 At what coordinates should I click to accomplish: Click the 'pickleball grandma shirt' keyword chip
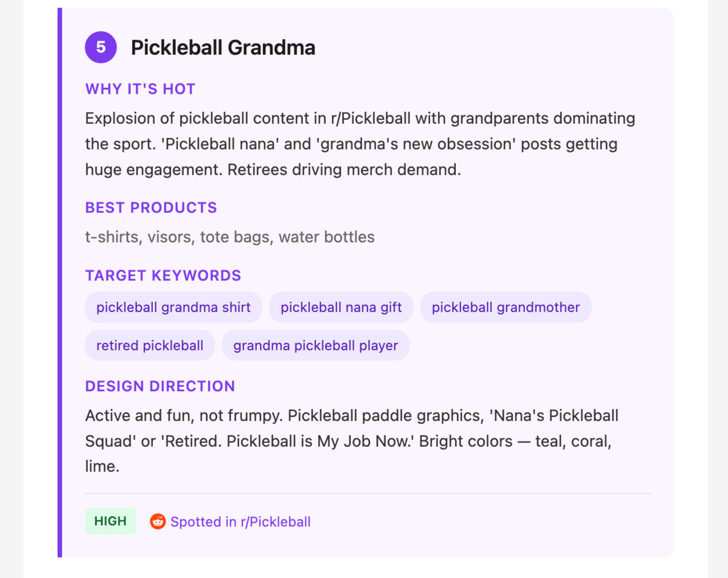click(x=173, y=308)
